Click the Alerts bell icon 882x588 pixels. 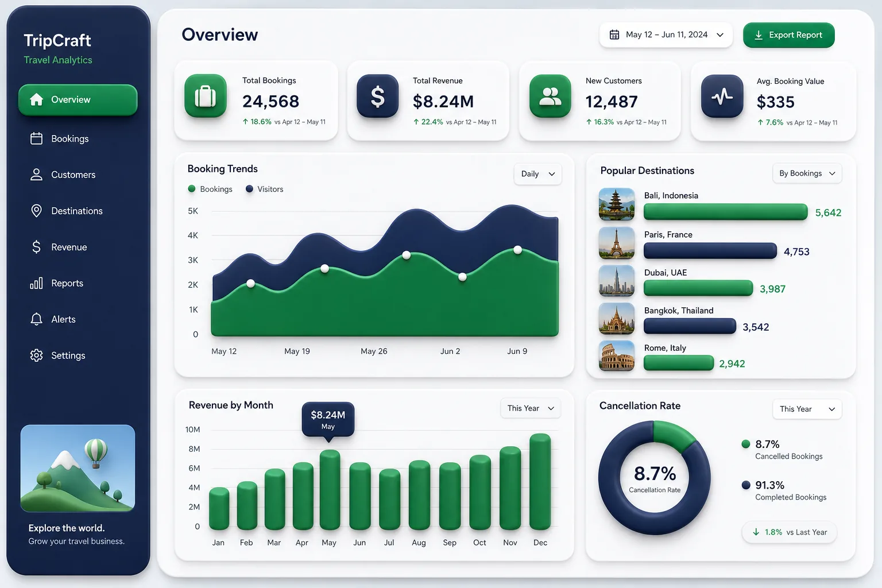click(36, 319)
